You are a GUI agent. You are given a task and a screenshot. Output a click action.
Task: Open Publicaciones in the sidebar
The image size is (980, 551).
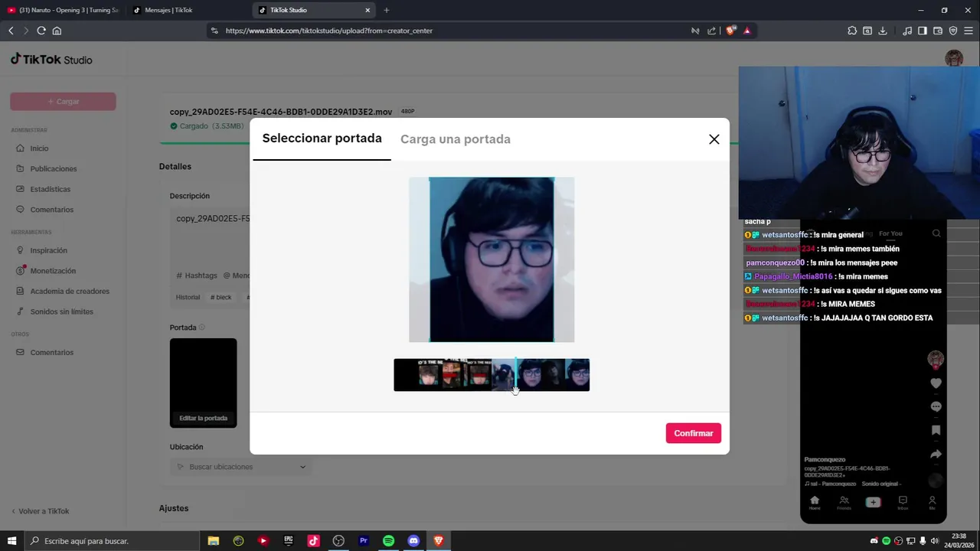(x=54, y=168)
